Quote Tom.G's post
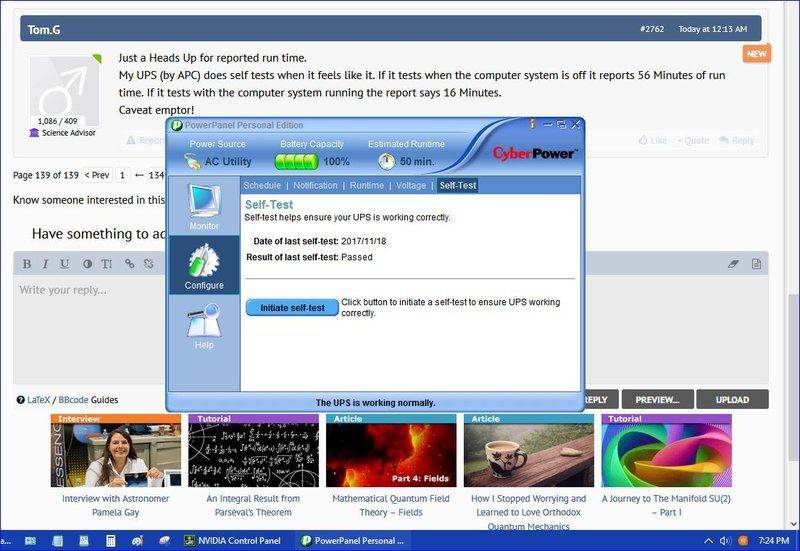This screenshot has width=800, height=551. tap(693, 140)
